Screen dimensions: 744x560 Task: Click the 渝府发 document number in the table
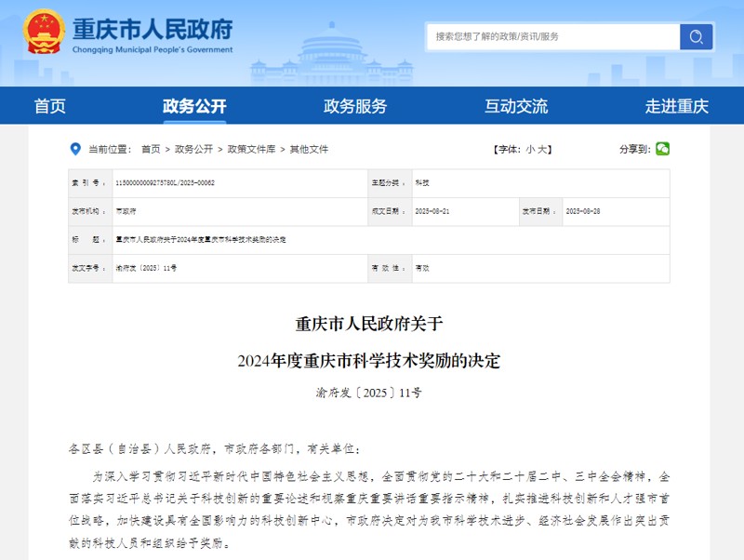(x=146, y=267)
